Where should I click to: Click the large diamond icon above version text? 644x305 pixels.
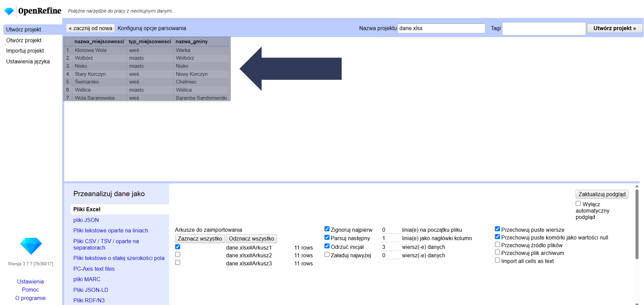point(31,246)
